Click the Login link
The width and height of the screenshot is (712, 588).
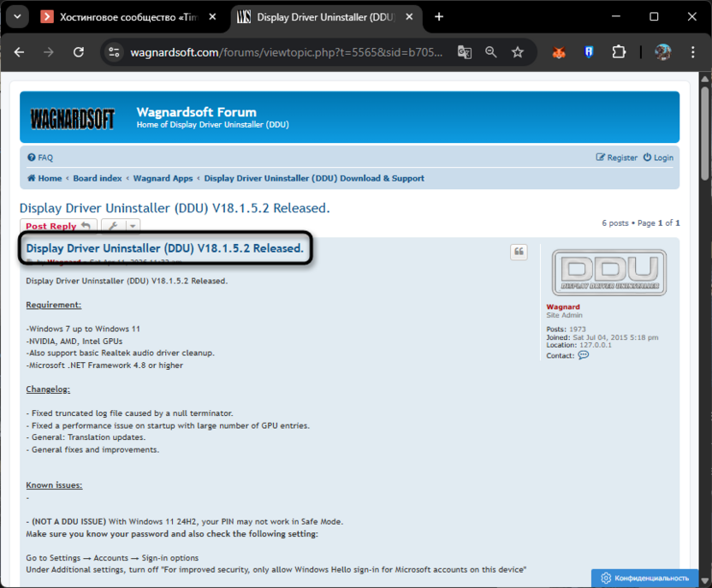[x=658, y=157]
